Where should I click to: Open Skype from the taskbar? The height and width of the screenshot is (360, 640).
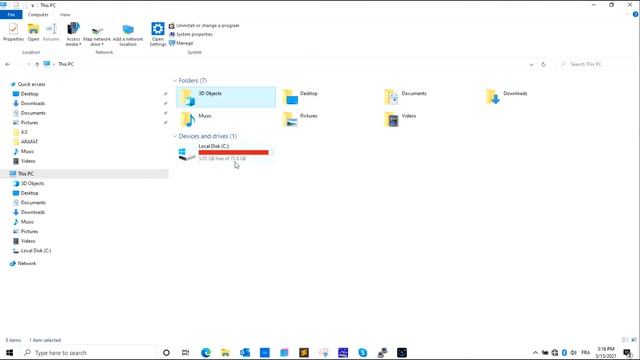pos(362,353)
